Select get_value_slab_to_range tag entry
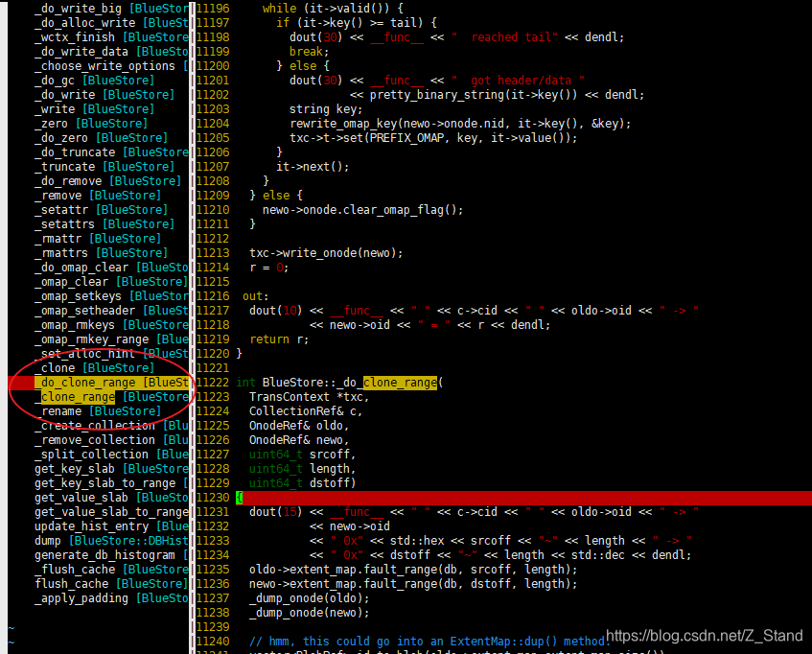812x654 pixels. pyautogui.click(x=111, y=512)
